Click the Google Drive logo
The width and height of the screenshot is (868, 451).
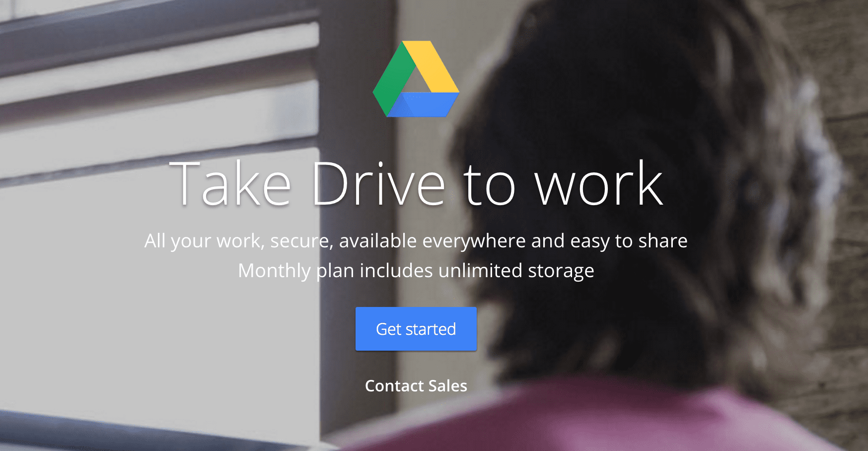(x=416, y=79)
